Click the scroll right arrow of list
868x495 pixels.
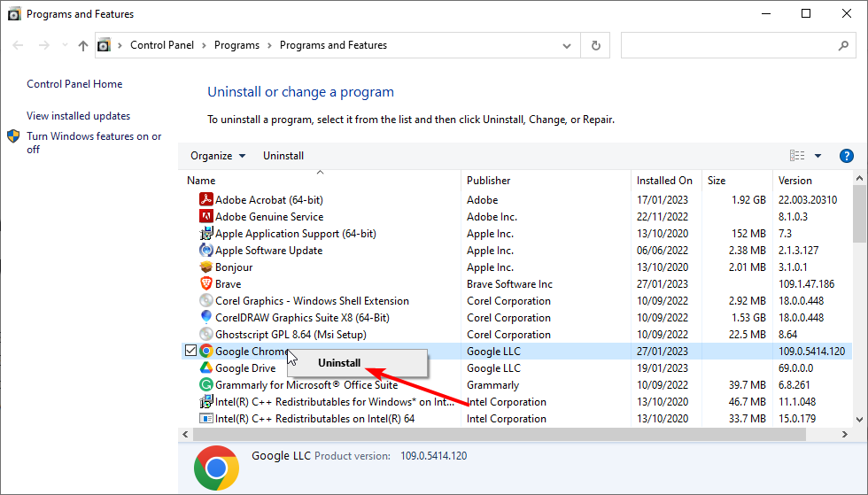(845, 435)
